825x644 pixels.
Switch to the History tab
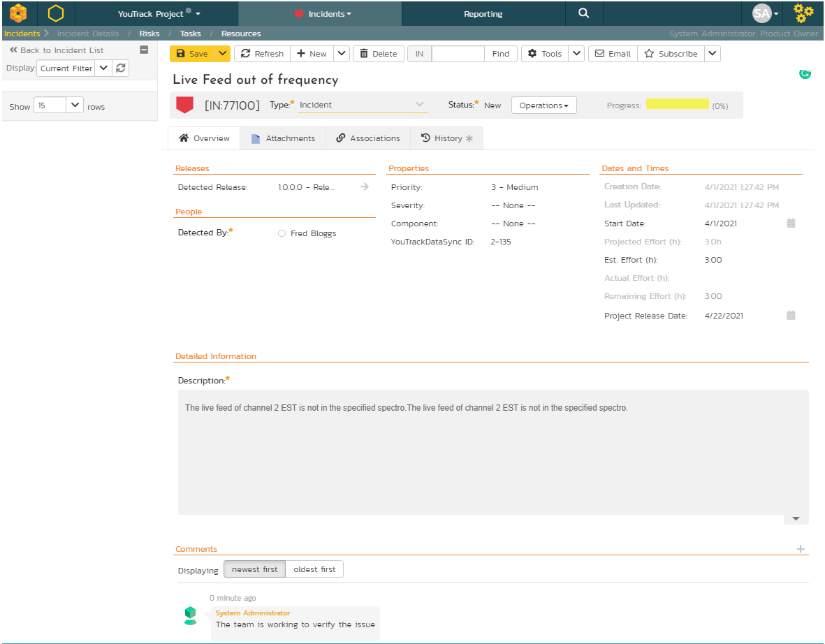447,138
